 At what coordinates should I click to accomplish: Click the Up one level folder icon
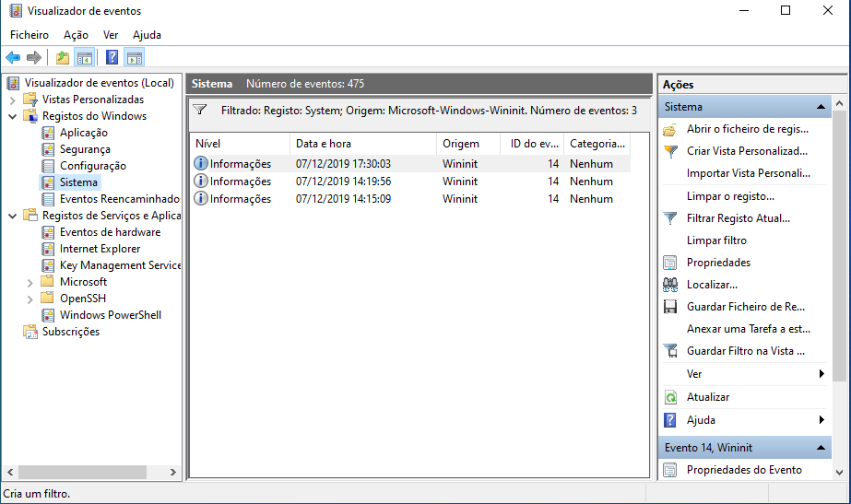click(63, 57)
